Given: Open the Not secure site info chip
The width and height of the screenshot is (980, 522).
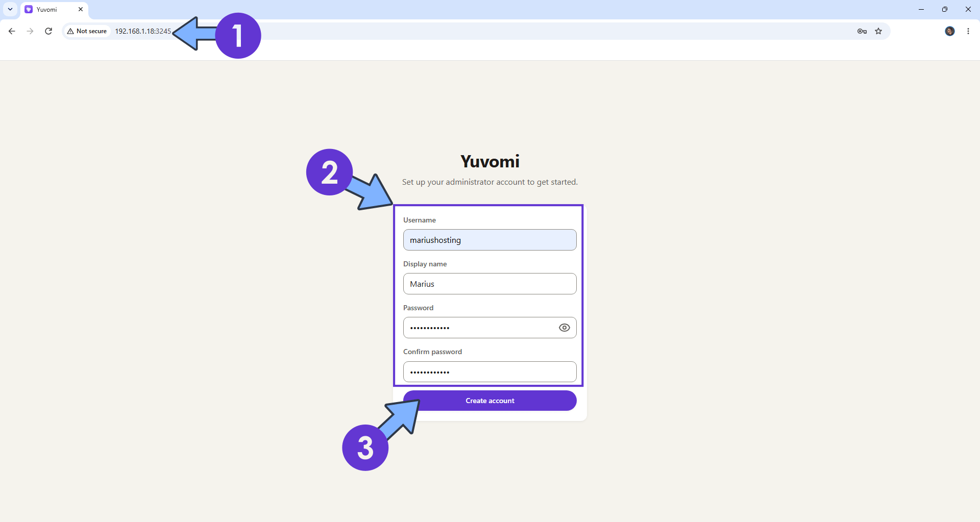Looking at the screenshot, I should tap(87, 31).
